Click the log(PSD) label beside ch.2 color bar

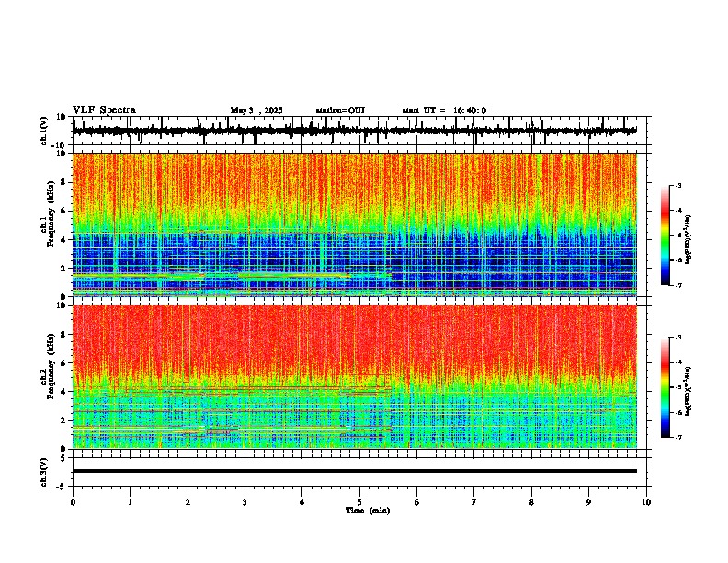pos(688,392)
